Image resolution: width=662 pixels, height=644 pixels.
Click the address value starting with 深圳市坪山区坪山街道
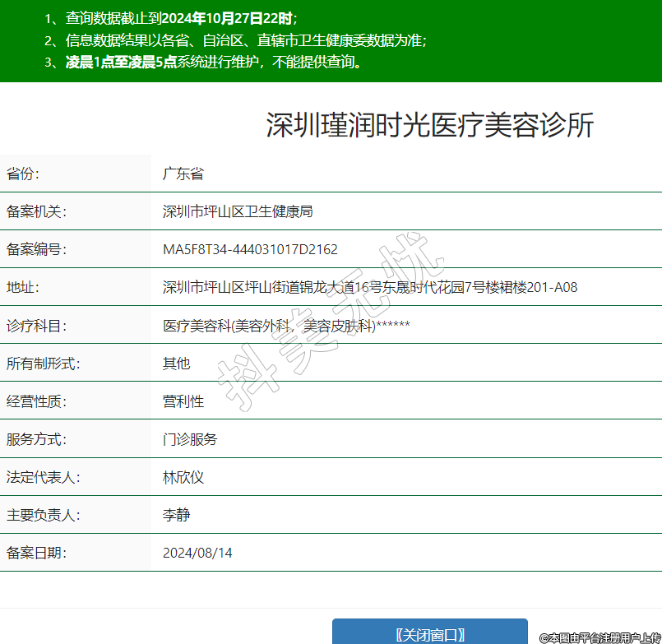(370, 288)
